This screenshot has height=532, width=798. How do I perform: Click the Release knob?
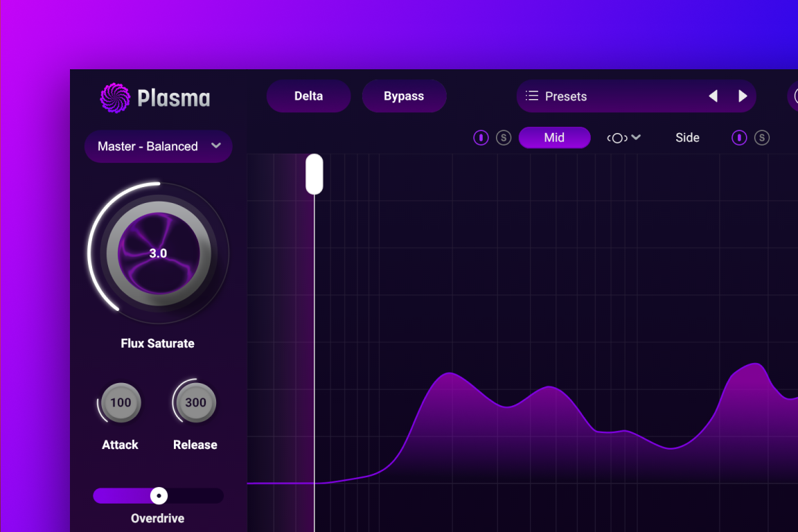(x=195, y=402)
